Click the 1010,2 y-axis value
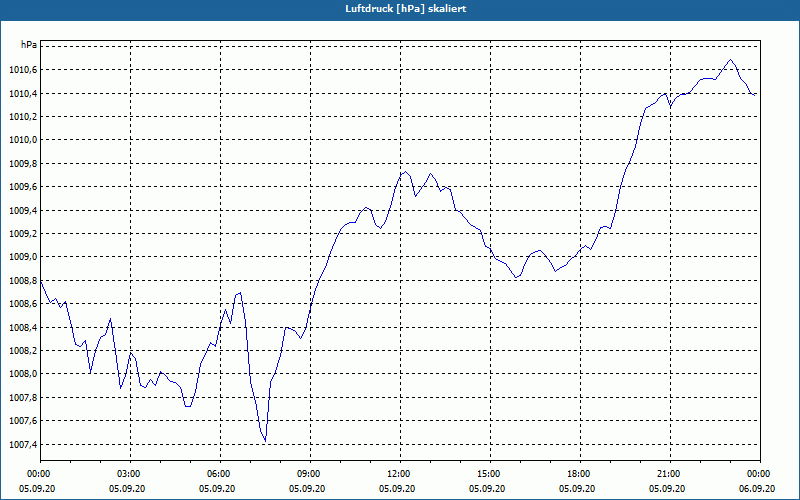 pyautogui.click(x=23, y=117)
